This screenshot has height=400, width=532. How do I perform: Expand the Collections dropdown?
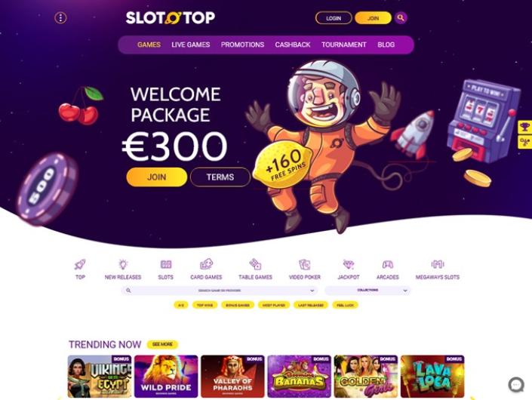pos(367,291)
